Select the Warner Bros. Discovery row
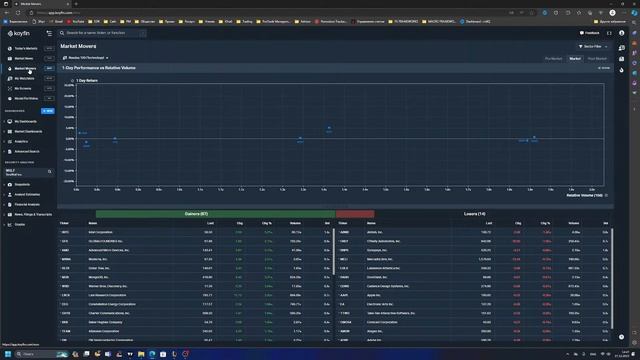 tap(196, 286)
